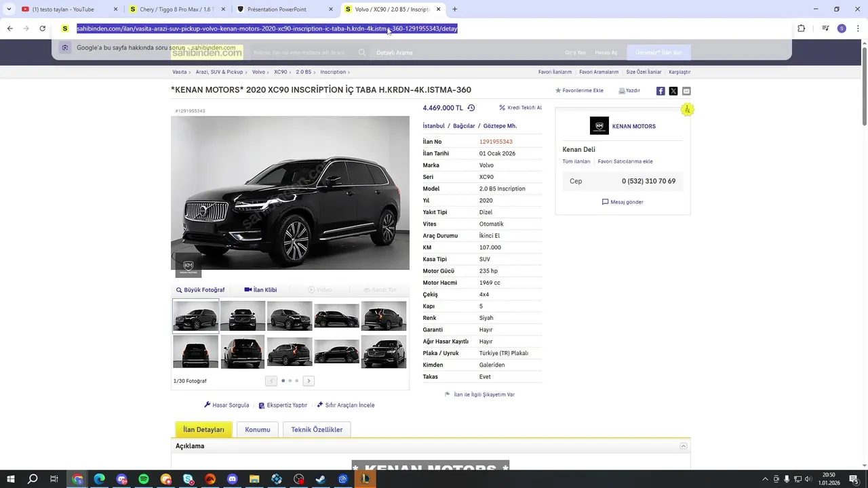Click Ekspertiz Yaptır link
The height and width of the screenshot is (488, 868).
(283, 405)
